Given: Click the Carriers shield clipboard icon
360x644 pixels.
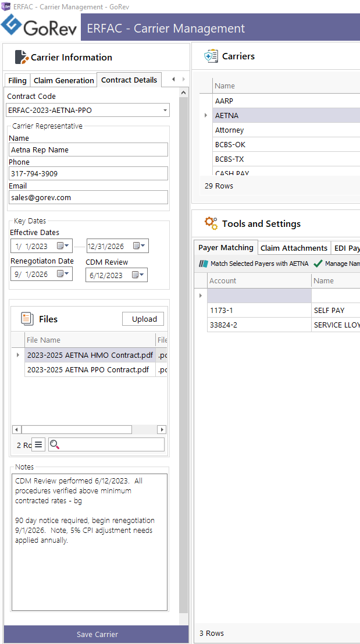Looking at the screenshot, I should tap(211, 56).
